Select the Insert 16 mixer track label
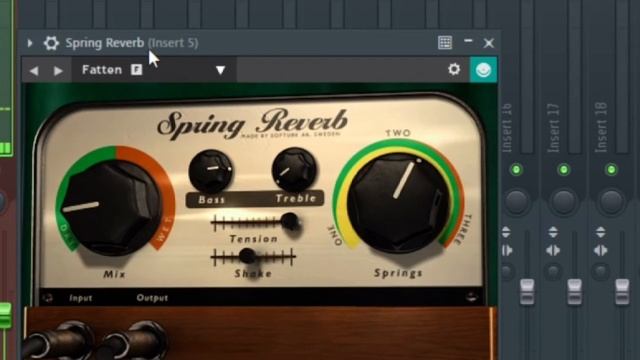The image size is (640, 360). coord(507,128)
